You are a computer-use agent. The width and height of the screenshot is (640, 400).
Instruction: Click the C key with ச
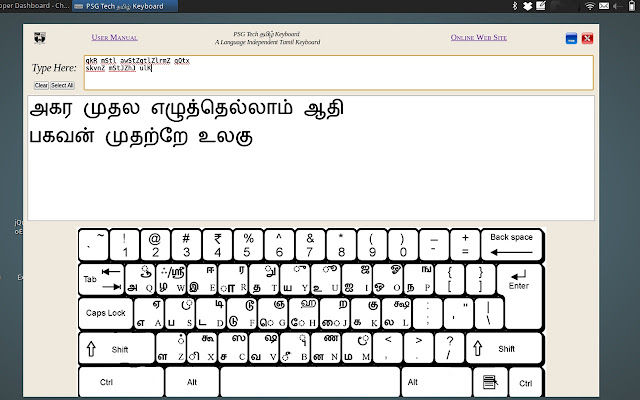coord(233,348)
